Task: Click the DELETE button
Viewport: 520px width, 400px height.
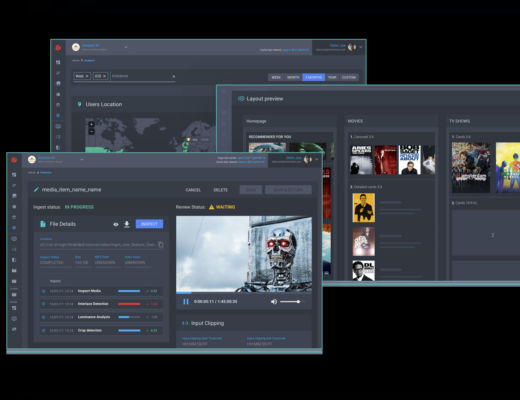Action: pyautogui.click(x=220, y=190)
